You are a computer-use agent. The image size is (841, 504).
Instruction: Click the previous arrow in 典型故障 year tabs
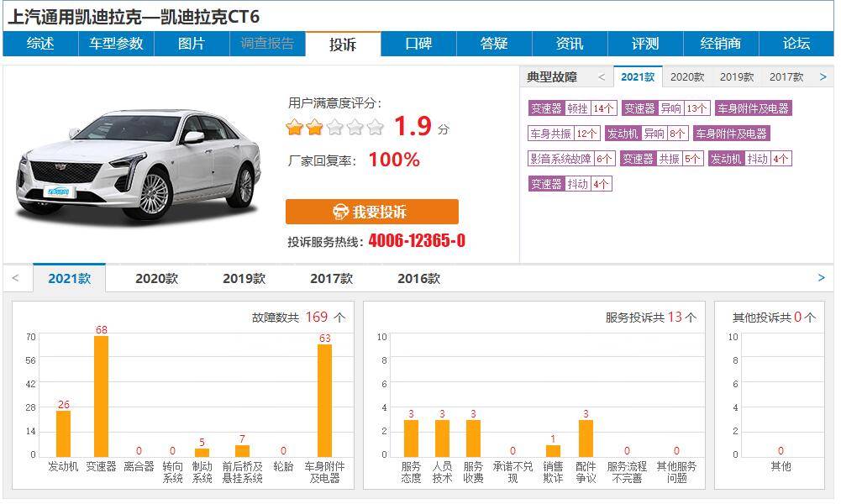[x=602, y=77]
